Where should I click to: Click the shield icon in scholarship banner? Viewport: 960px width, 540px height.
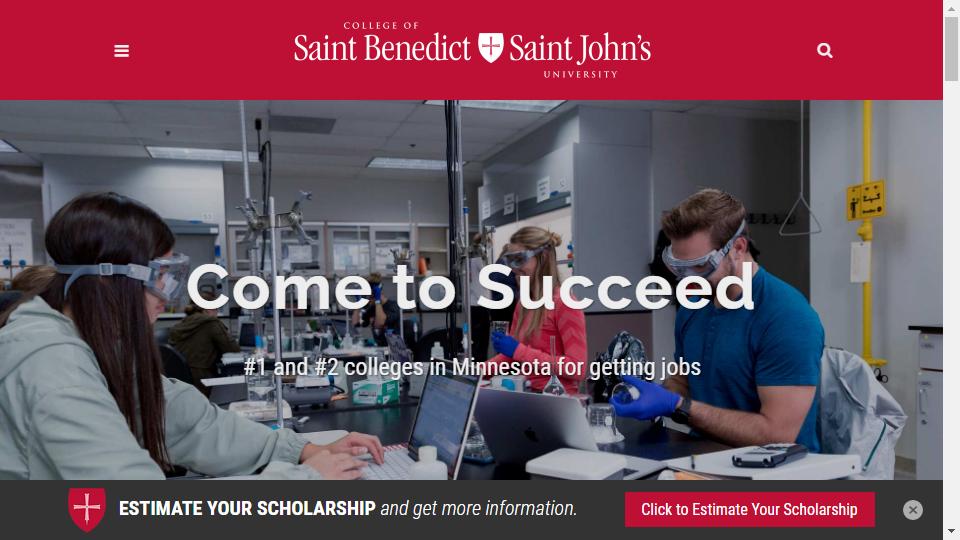(x=87, y=509)
